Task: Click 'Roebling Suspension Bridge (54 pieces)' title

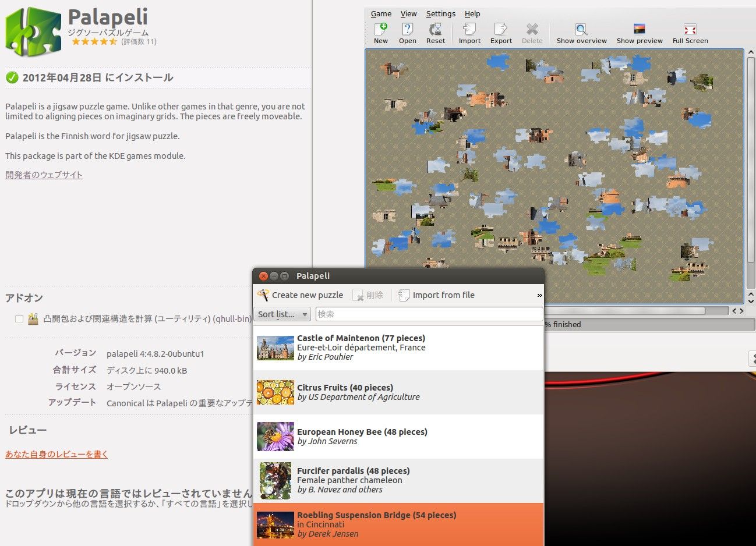Action: 377,515
